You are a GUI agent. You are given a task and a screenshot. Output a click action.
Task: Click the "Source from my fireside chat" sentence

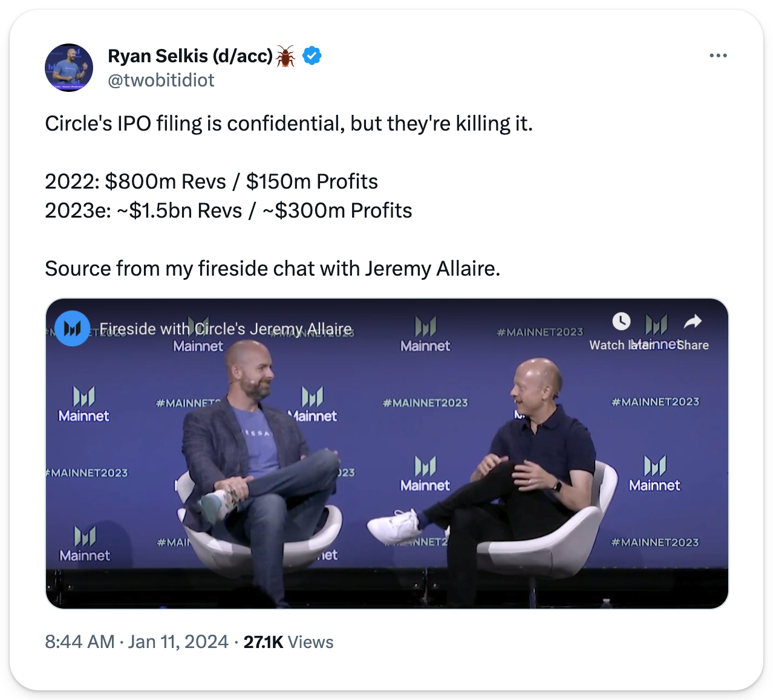272,268
